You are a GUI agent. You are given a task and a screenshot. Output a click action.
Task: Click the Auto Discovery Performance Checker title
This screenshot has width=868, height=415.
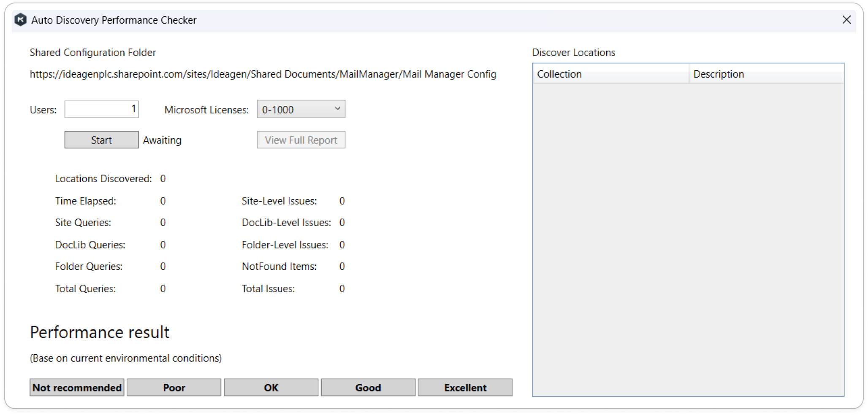(x=114, y=20)
